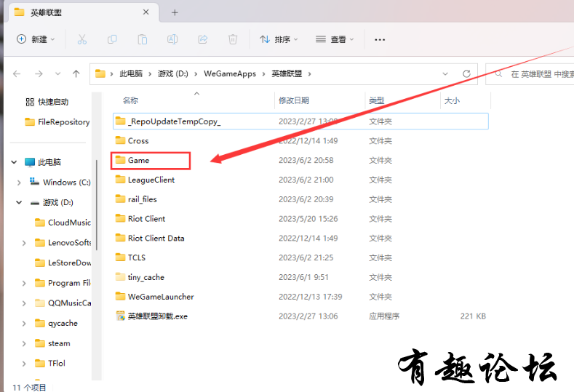Screen dimensions: 574x392
Task: Select Windows (C:) in the navigation tree
Action: click(x=60, y=183)
